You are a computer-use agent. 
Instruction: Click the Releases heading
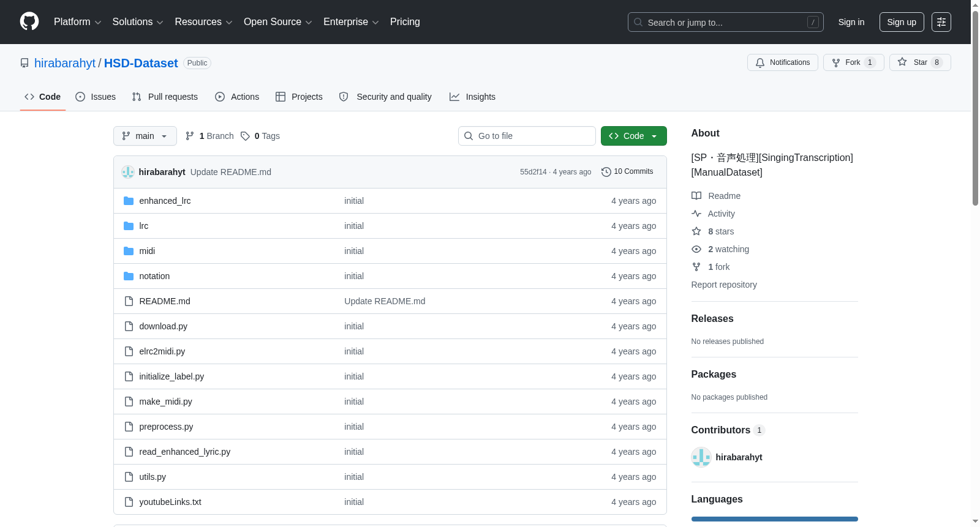(x=712, y=318)
